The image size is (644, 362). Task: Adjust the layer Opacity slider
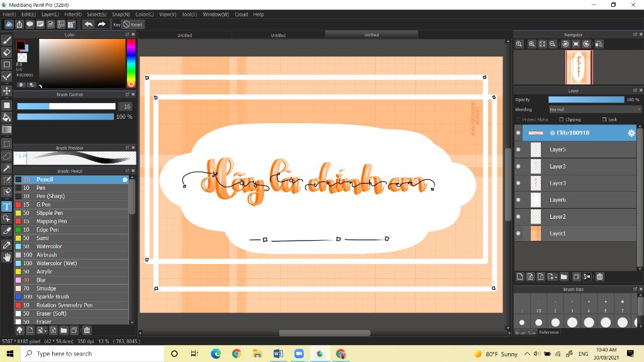586,99
